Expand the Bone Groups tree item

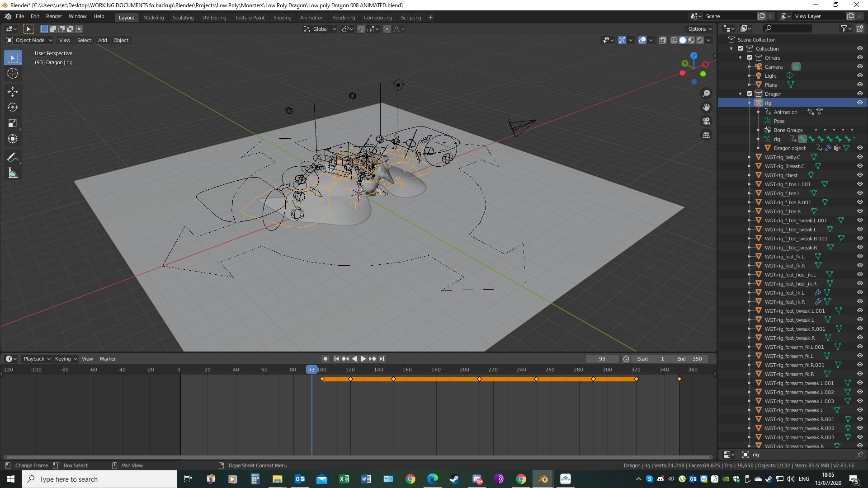point(759,130)
